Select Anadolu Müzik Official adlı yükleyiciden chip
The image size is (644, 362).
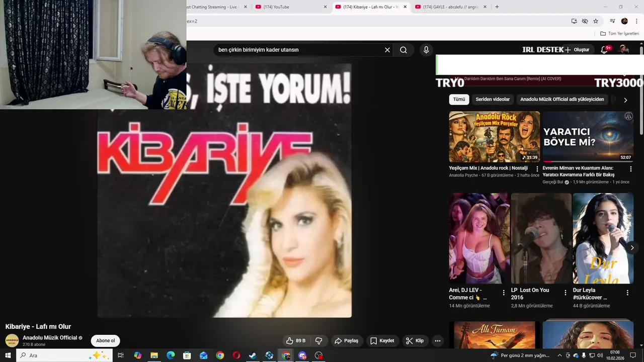click(562, 100)
